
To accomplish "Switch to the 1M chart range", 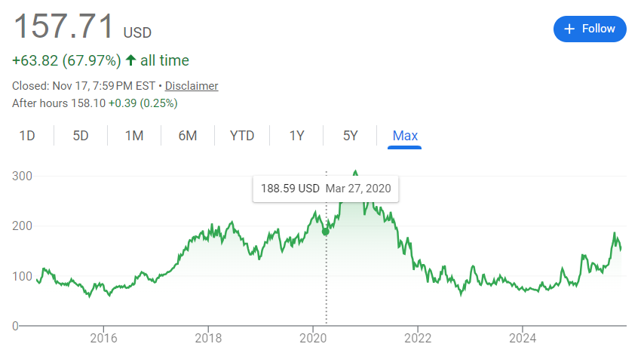I will click(134, 136).
